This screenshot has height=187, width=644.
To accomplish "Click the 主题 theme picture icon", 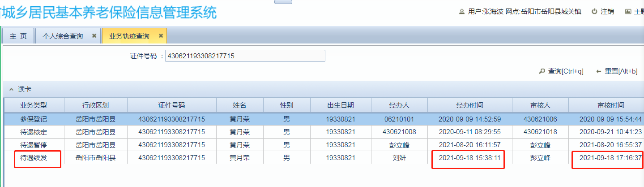I will coord(628,12).
